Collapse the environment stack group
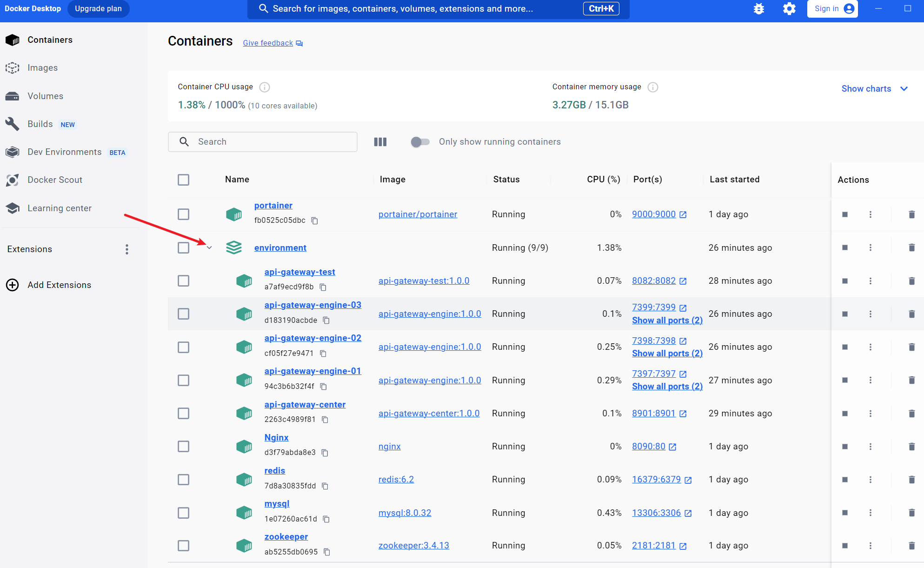 (x=209, y=248)
